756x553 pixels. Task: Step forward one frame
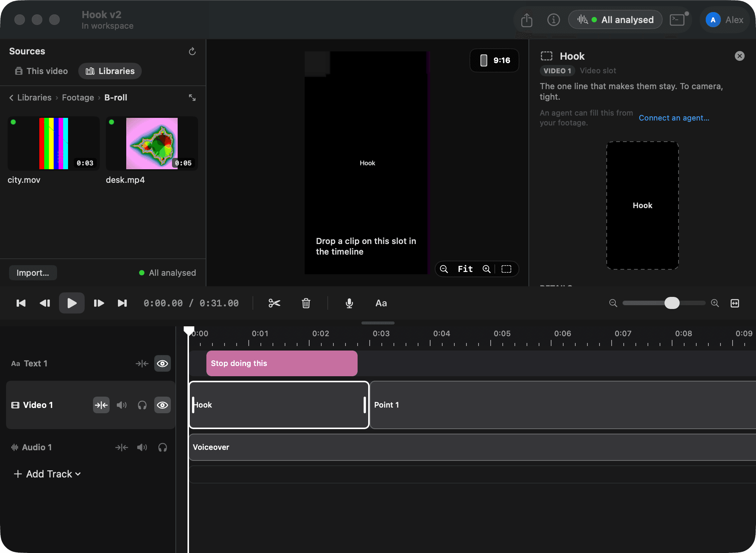[x=99, y=303]
